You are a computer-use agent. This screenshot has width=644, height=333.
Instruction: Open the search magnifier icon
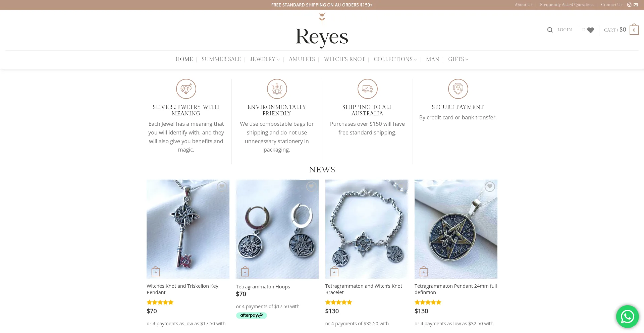coord(550,30)
